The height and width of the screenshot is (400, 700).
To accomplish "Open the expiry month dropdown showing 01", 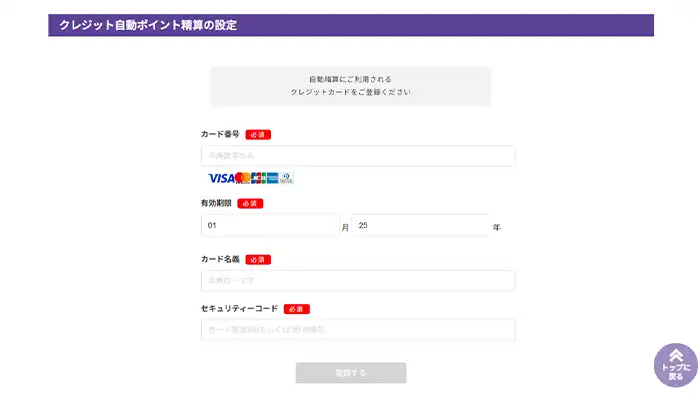I will (270, 226).
